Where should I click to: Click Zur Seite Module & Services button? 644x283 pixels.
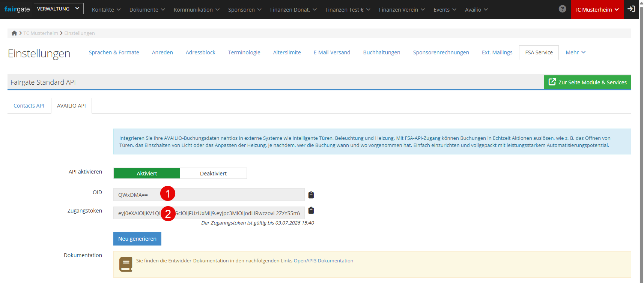coord(588,82)
